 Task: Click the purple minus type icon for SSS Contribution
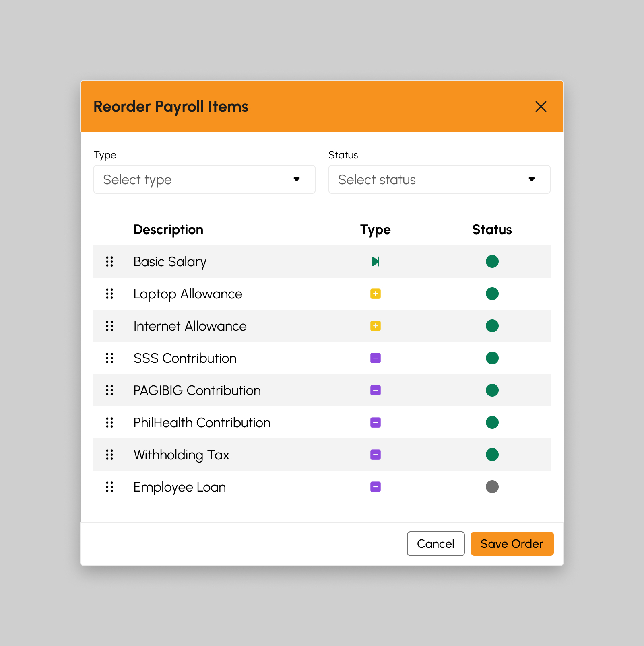[x=376, y=358]
